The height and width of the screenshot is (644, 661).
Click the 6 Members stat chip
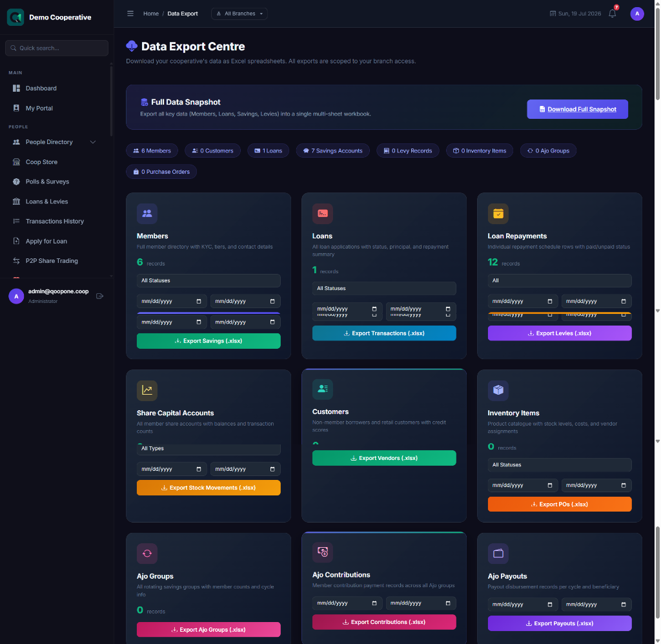pyautogui.click(x=152, y=151)
